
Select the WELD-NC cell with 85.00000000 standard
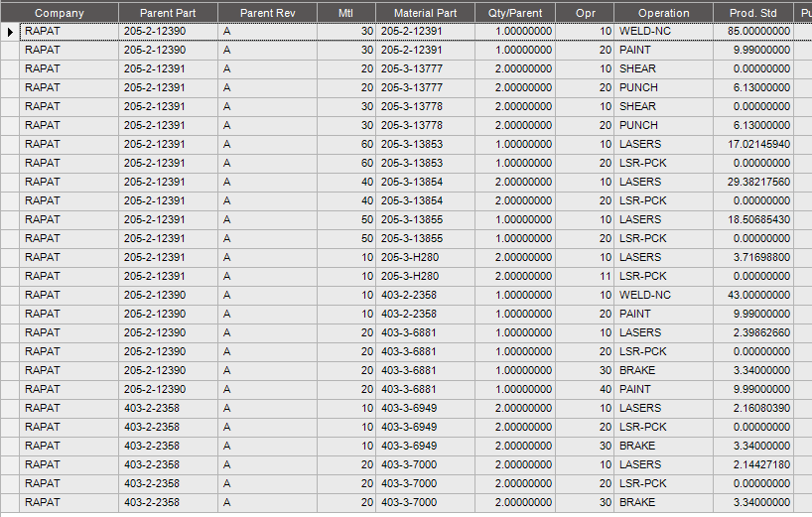[664, 32]
